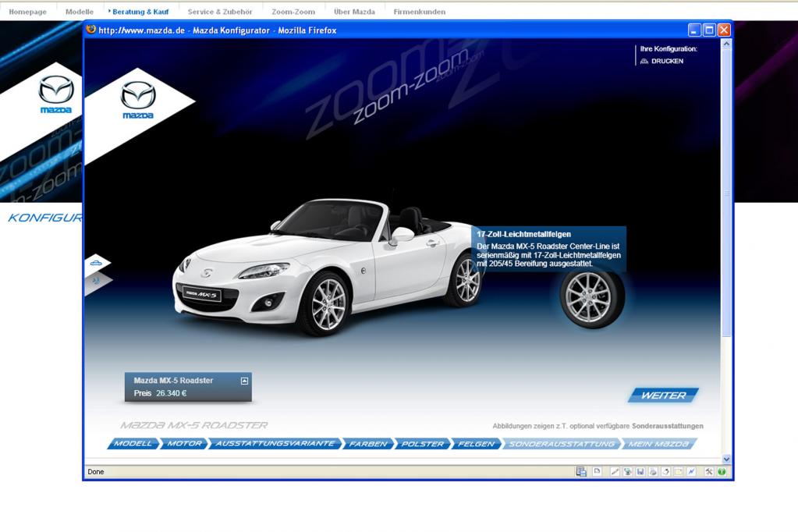
Task: Open the POLSTER step
Action: point(423,443)
